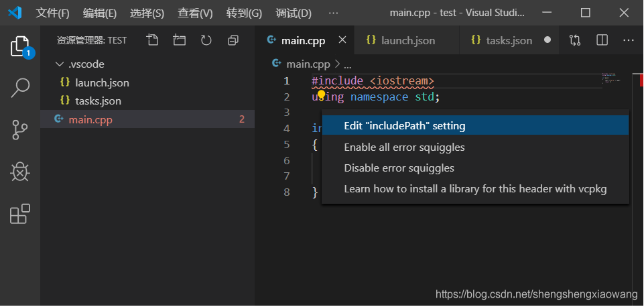
Task: Show more menus via title bar ellipsis
Action: pyautogui.click(x=334, y=13)
